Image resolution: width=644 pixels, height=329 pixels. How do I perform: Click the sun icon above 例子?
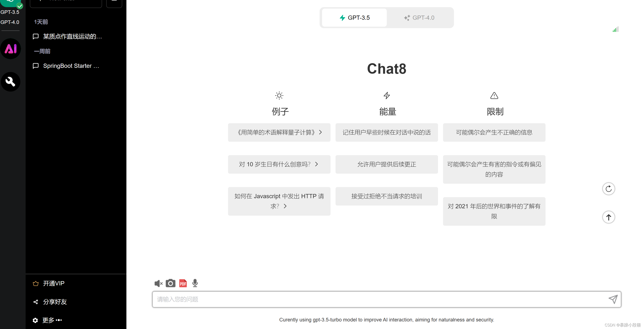(279, 96)
